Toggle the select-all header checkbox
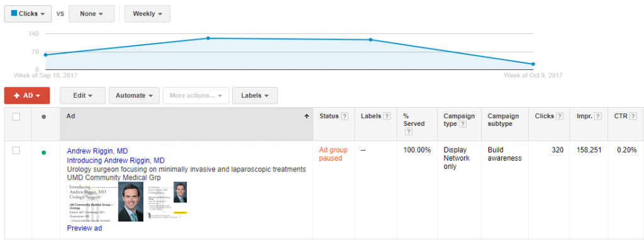Screen dimensions: 644x240 pyautogui.click(x=16, y=117)
